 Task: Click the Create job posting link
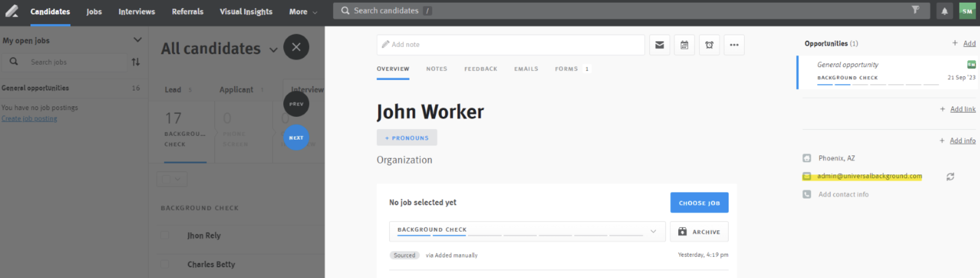point(29,118)
